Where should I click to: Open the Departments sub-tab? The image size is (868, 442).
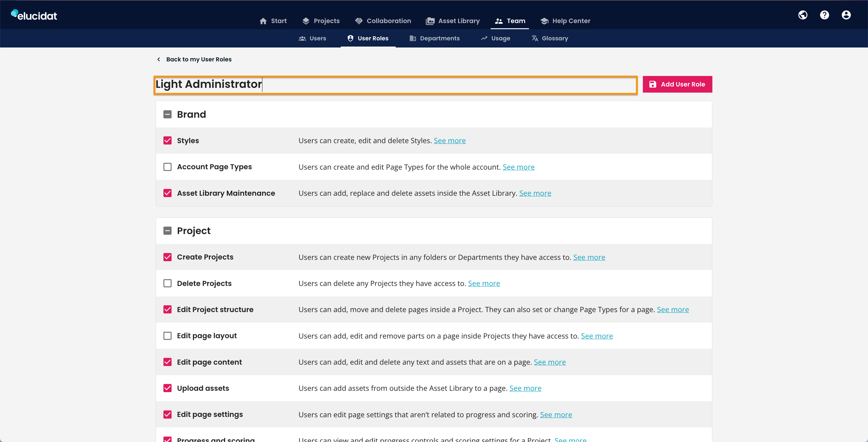[x=435, y=38]
